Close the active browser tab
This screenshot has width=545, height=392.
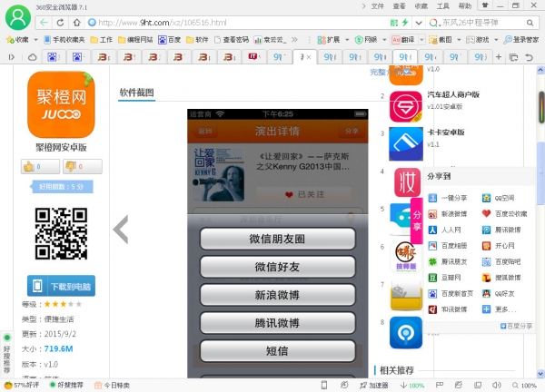pyautogui.click(x=309, y=57)
